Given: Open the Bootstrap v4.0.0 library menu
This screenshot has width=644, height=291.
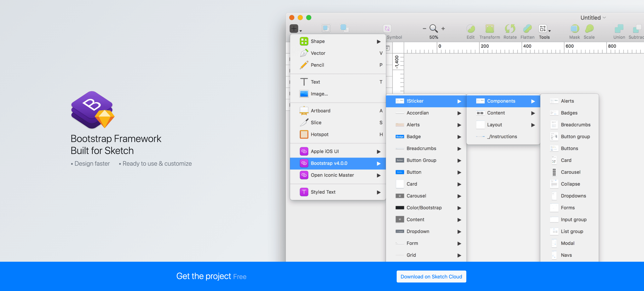Looking at the screenshot, I should pos(338,163).
